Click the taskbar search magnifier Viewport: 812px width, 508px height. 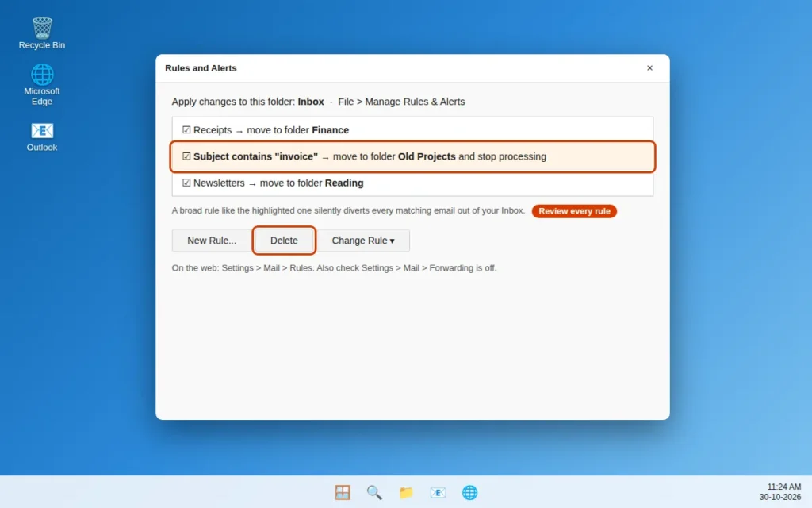point(374,492)
